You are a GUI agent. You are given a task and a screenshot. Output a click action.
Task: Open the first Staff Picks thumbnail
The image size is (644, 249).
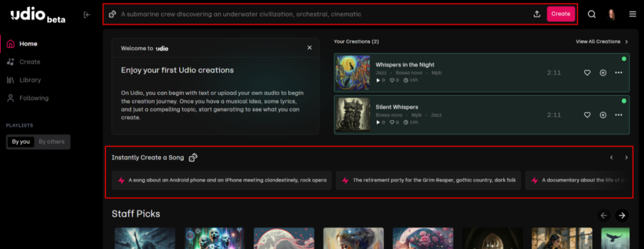coord(145,238)
